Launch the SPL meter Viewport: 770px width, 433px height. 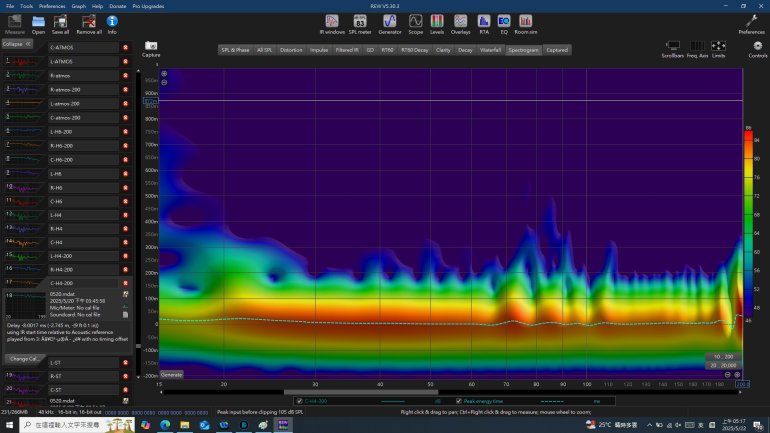tap(360, 22)
